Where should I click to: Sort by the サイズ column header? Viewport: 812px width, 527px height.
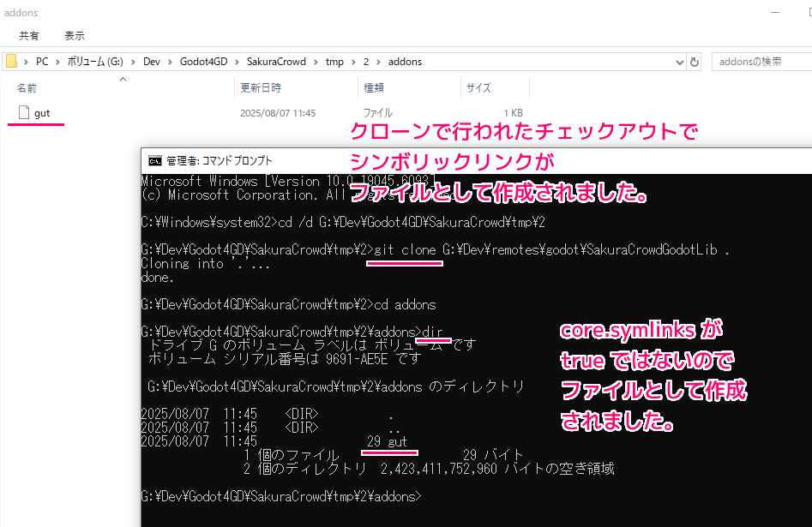pyautogui.click(x=478, y=87)
